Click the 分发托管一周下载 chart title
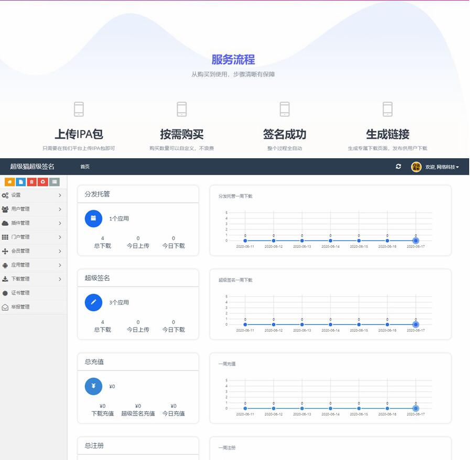The height and width of the screenshot is (460, 476). click(x=235, y=196)
